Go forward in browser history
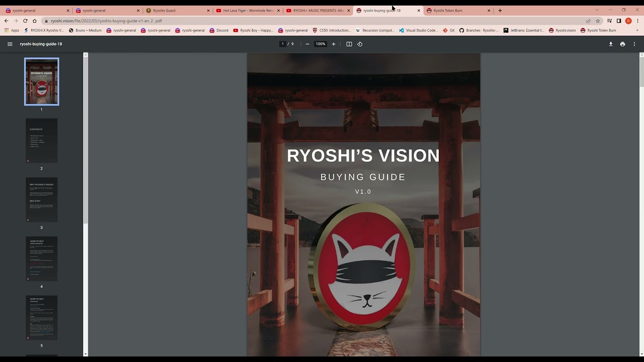This screenshot has height=362, width=644. tap(16, 21)
